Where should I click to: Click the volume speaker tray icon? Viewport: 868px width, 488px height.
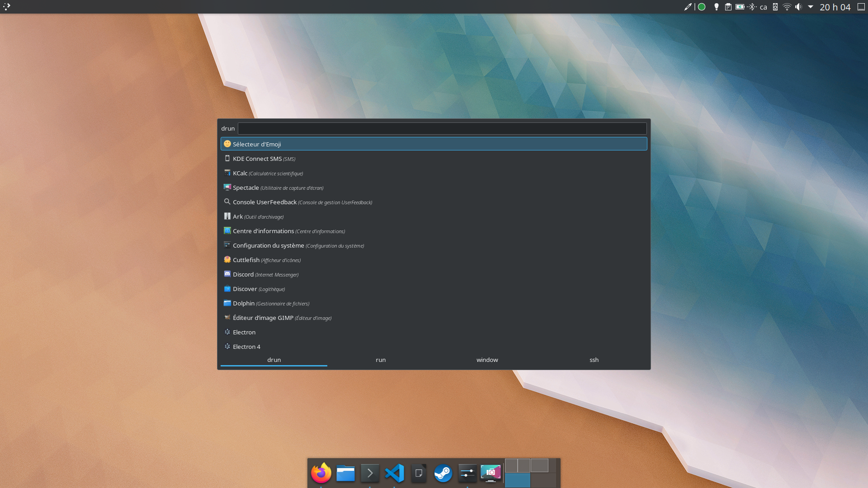(798, 7)
